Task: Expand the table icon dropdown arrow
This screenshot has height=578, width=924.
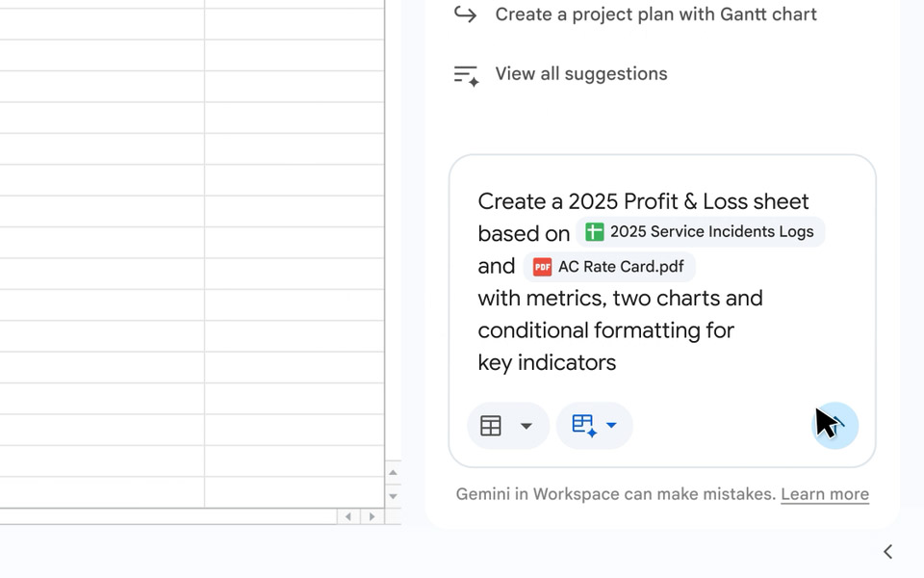Action: coord(526,426)
